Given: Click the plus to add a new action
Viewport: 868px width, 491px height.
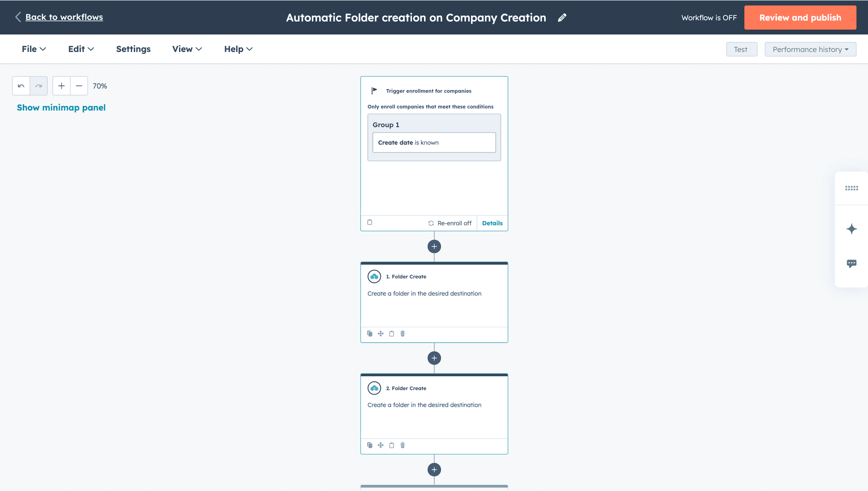Looking at the screenshot, I should pyautogui.click(x=434, y=246).
